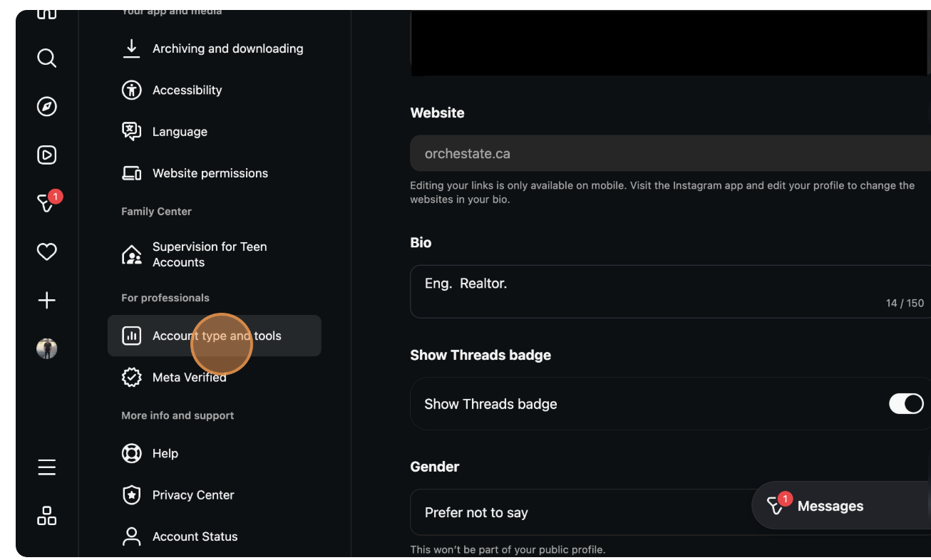This screenshot has width=931, height=560.
Task: Open your profile from the avatar picture
Action: tap(46, 348)
